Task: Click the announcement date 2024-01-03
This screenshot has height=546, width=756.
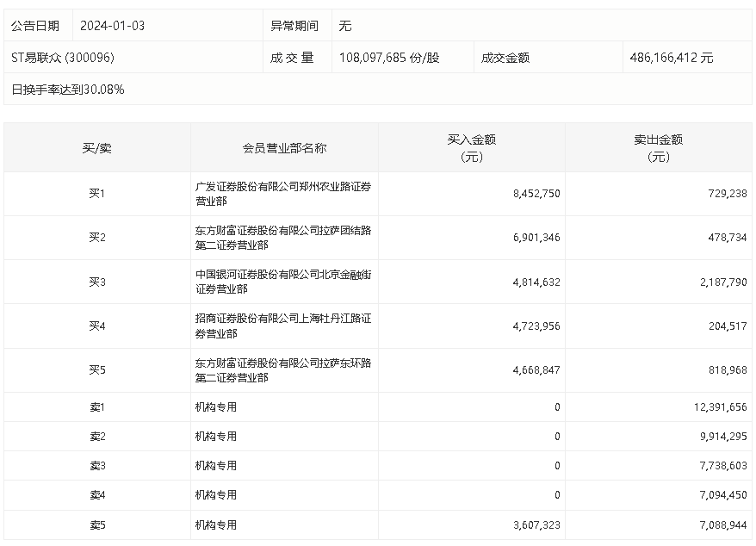Action: (112, 26)
